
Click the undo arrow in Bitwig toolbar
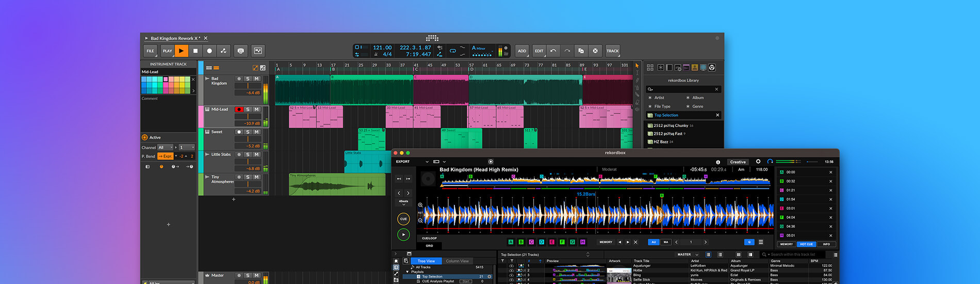pyautogui.click(x=553, y=51)
